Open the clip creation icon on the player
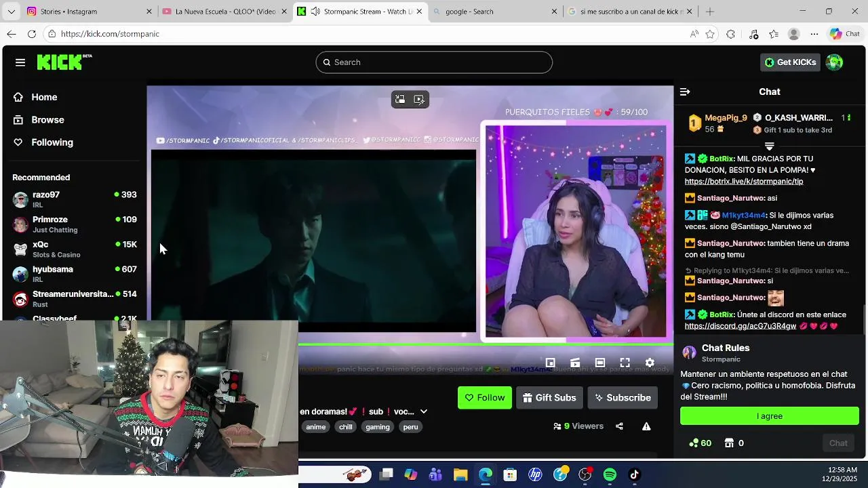Image resolution: width=868 pixels, height=488 pixels. (575, 363)
